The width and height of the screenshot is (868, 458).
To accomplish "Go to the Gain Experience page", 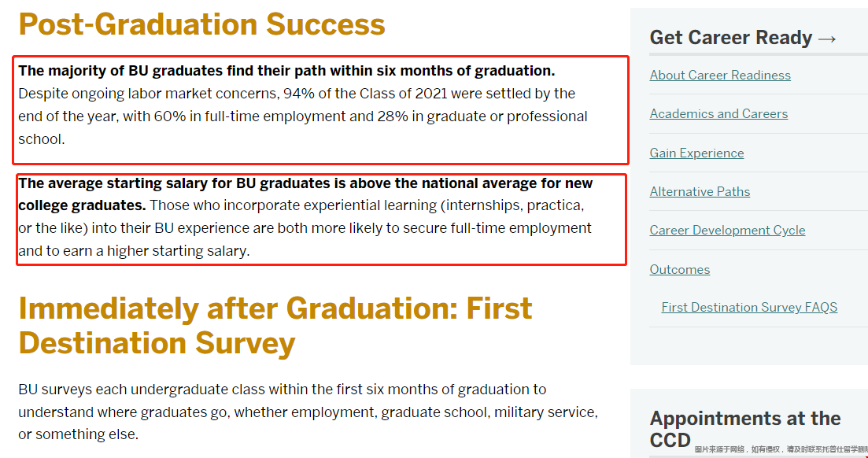I will click(x=696, y=153).
